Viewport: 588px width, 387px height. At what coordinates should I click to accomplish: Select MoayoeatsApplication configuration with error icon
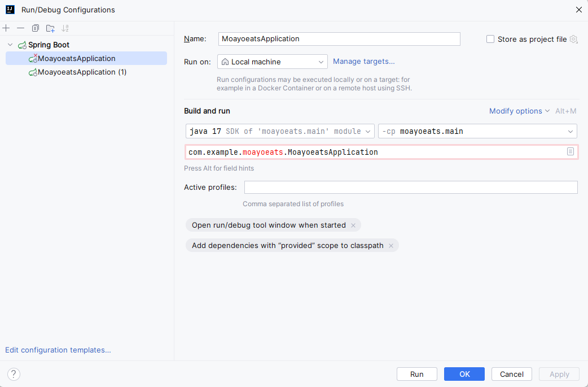pyautogui.click(x=86, y=58)
